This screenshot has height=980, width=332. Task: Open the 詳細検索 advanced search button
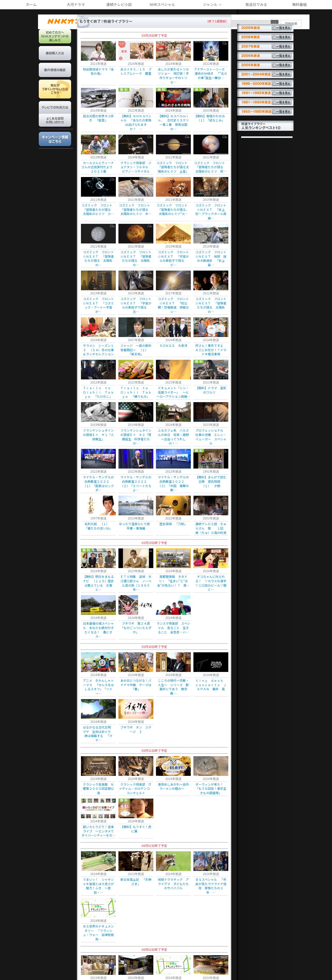291,23
